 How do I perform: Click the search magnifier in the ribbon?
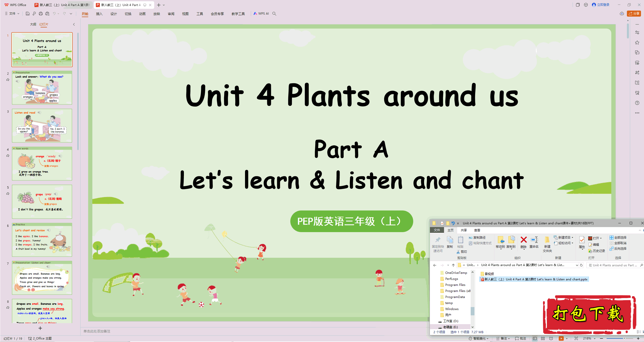click(x=274, y=14)
